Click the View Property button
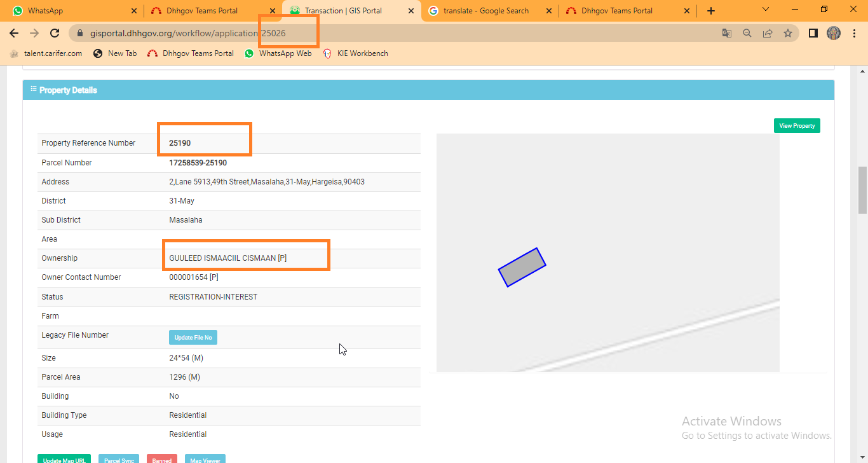 coord(797,125)
